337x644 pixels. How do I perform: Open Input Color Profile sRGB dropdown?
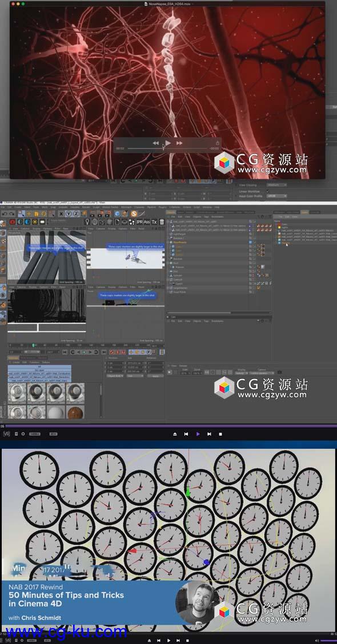[x=276, y=196]
